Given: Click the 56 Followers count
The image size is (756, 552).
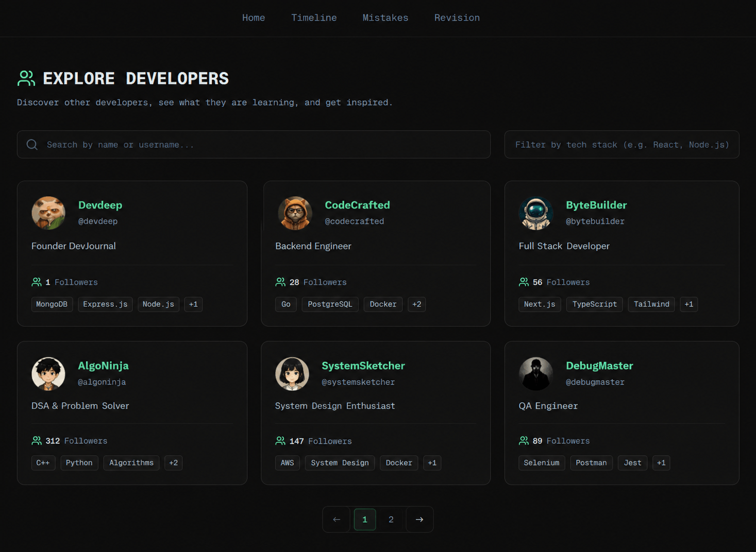Looking at the screenshot, I should click(561, 282).
